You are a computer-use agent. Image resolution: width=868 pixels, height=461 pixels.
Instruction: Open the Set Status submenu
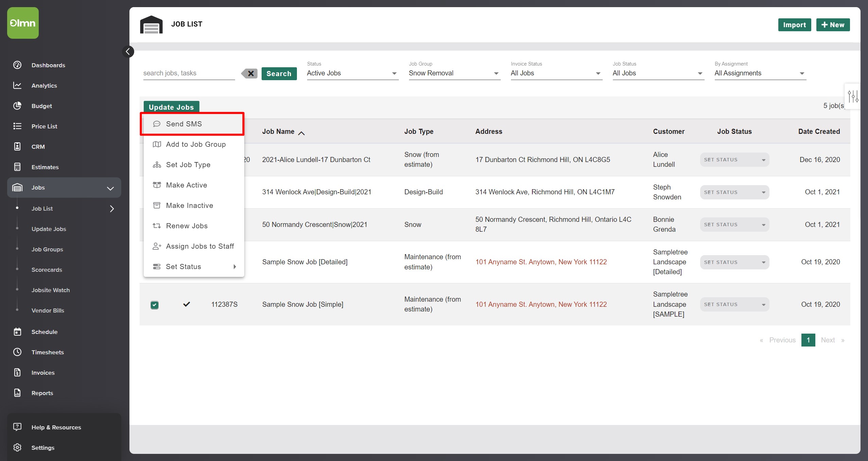[x=194, y=267]
